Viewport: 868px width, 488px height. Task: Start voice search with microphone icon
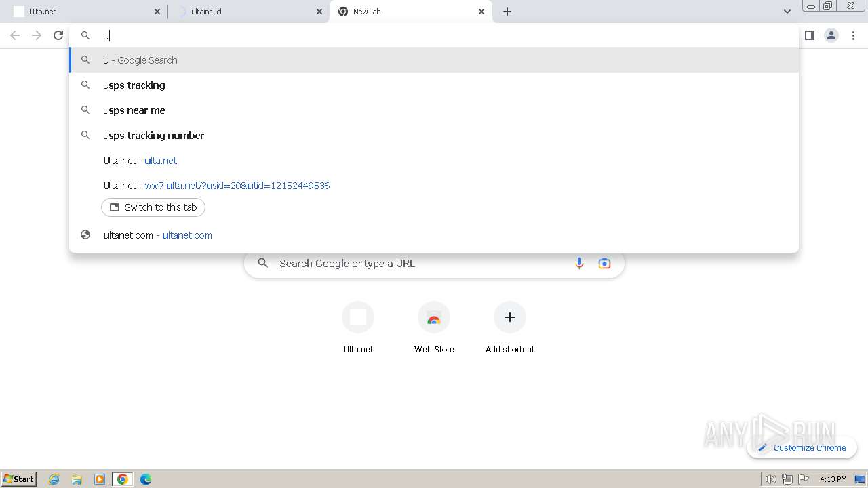(x=579, y=264)
